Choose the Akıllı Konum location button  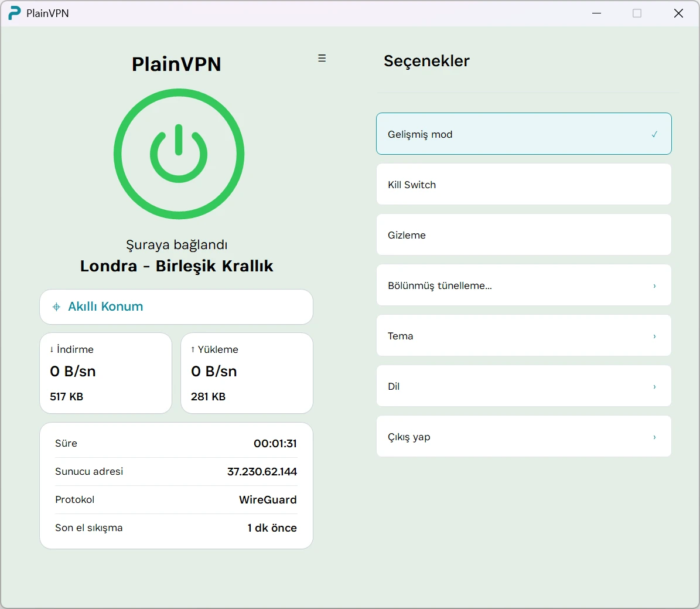[176, 307]
